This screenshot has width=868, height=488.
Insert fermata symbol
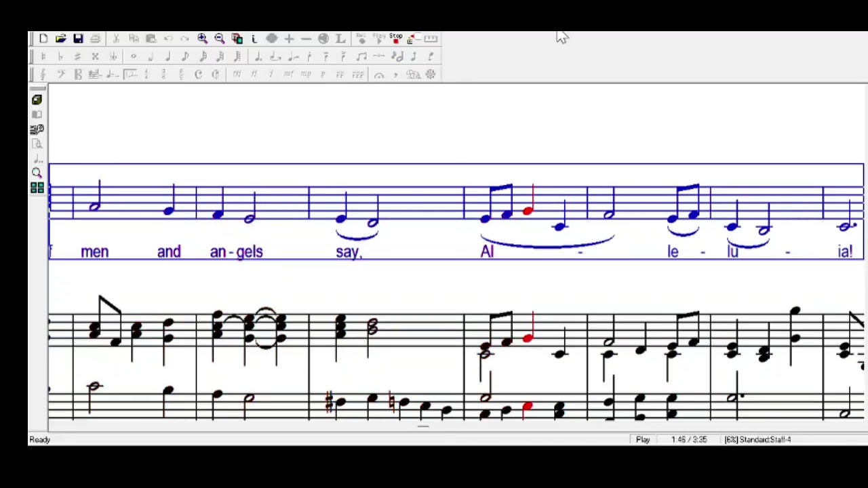[x=378, y=75]
